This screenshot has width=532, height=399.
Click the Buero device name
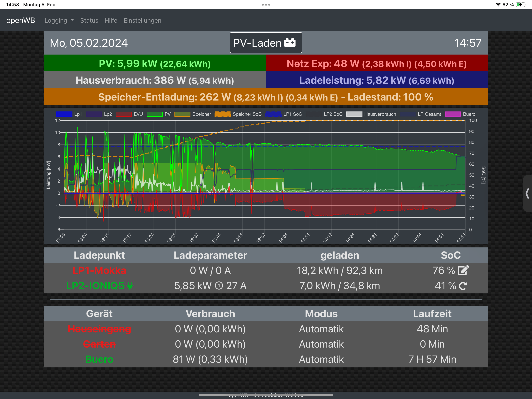(99, 359)
